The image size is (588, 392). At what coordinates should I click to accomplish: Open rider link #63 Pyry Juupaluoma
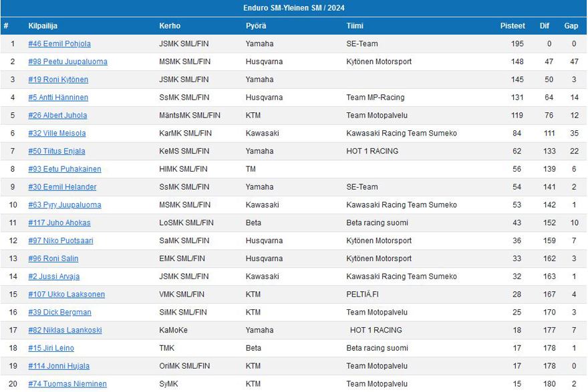[65, 205]
